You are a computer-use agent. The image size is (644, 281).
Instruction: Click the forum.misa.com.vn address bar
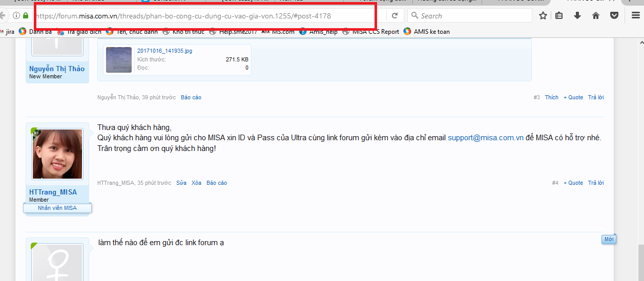coord(205,16)
